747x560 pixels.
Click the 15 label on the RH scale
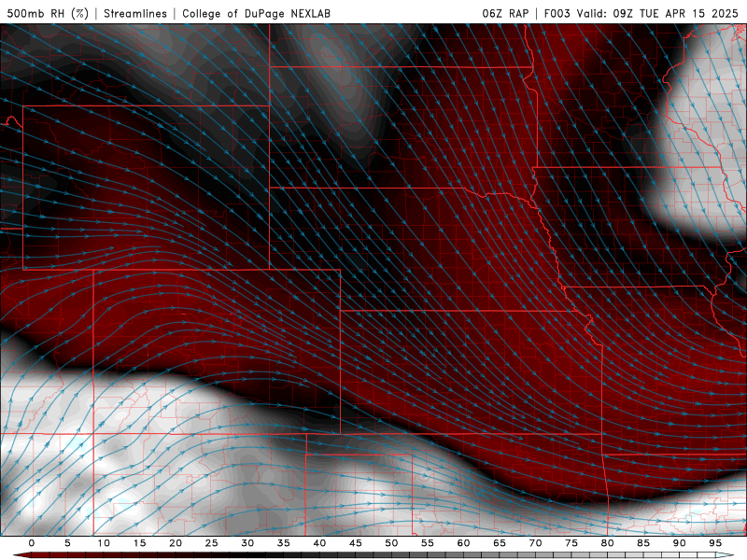point(139,543)
